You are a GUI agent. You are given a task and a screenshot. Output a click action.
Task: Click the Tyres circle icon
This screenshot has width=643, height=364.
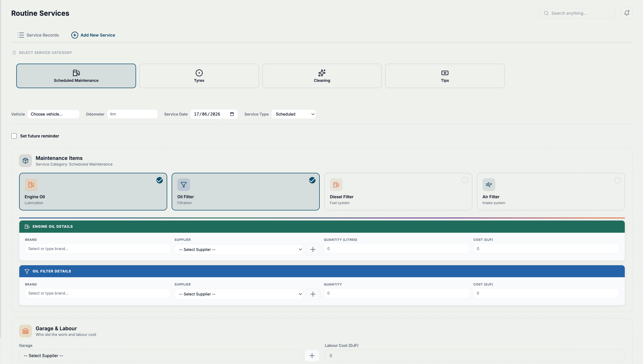(x=199, y=73)
